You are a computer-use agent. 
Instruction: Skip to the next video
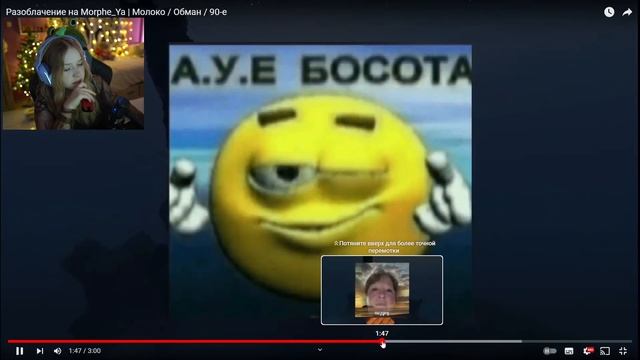coord(40,351)
